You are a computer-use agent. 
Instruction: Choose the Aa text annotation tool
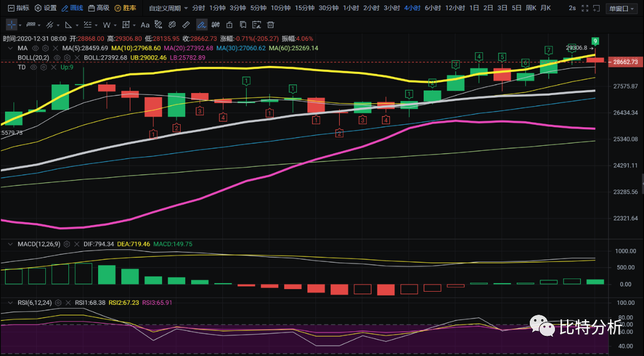point(145,25)
